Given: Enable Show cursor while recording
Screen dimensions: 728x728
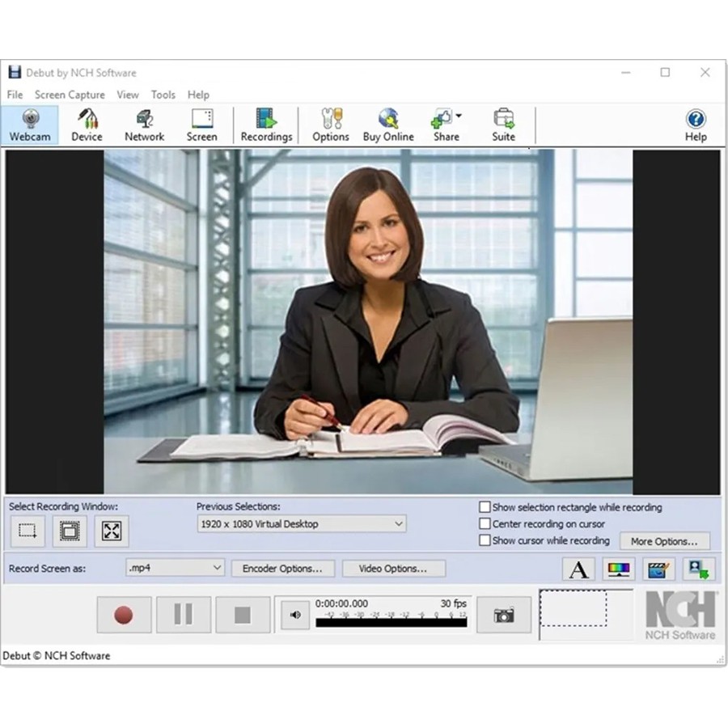Looking at the screenshot, I should pyautogui.click(x=485, y=540).
